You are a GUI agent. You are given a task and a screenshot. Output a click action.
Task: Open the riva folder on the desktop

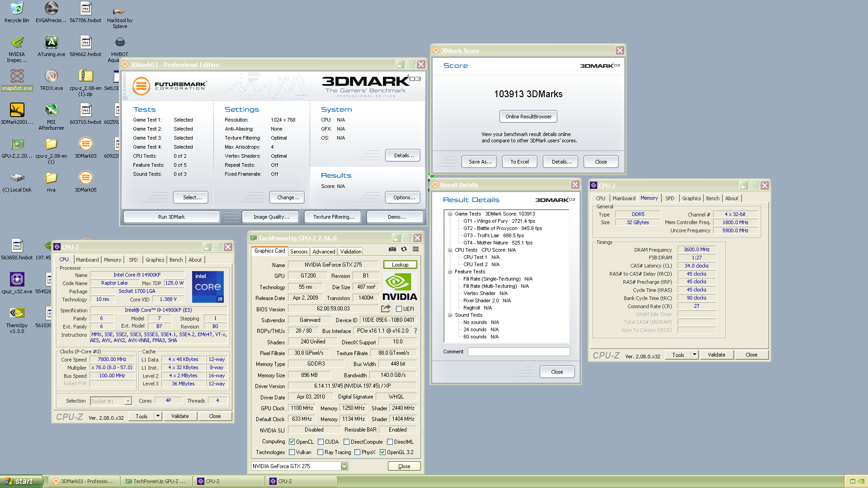[51, 182]
